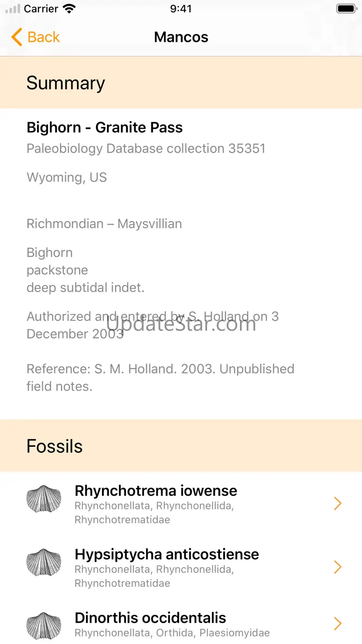The image size is (362, 644).
Task: Select the Hypsiptycha anticostiense fossil name
Action: click(167, 554)
